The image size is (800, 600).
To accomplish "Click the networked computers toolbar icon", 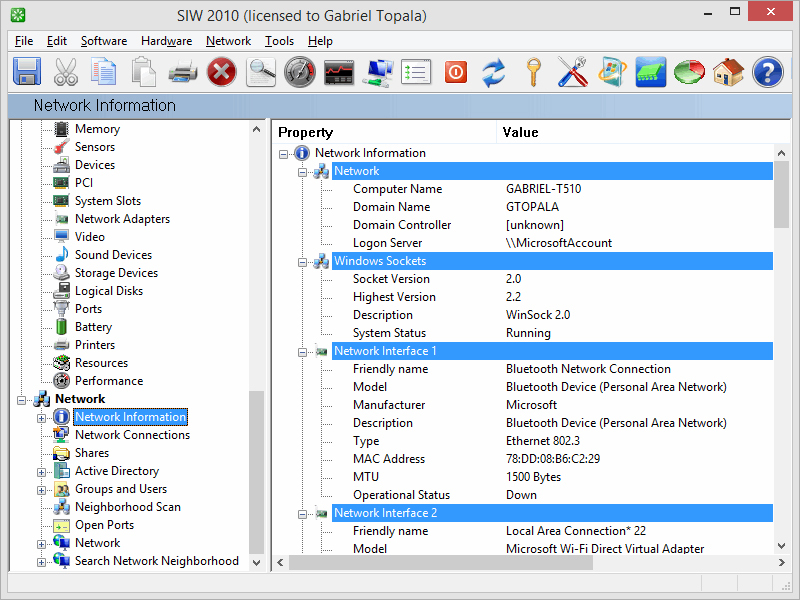I will pos(378,72).
